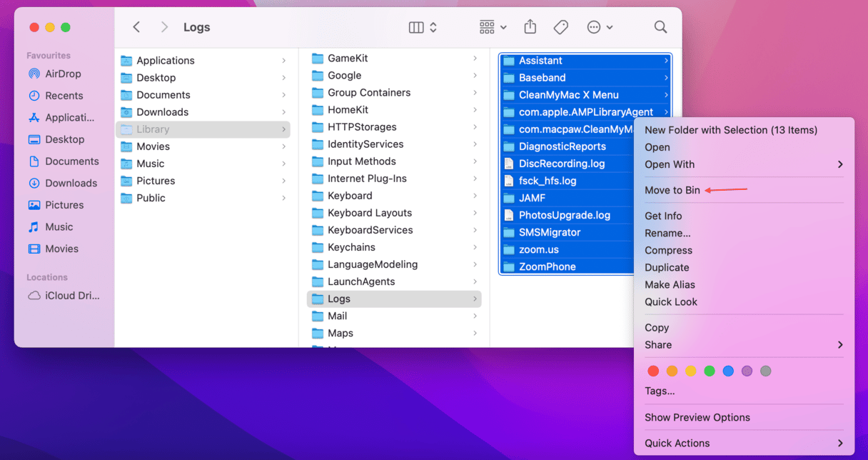This screenshot has width=868, height=460.
Task: Open Recents in the sidebar
Action: (55, 96)
